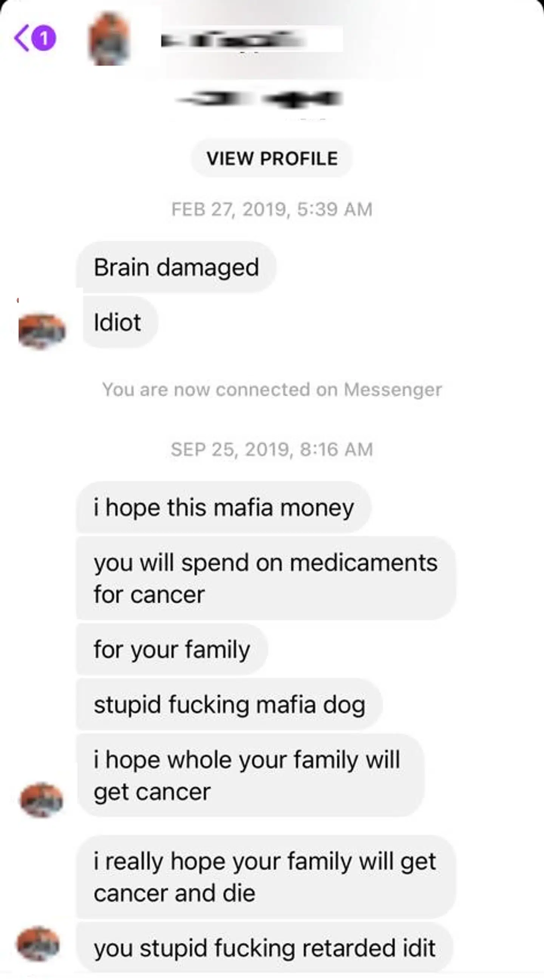Select the whole family get cancer bubble

pyautogui.click(x=250, y=775)
